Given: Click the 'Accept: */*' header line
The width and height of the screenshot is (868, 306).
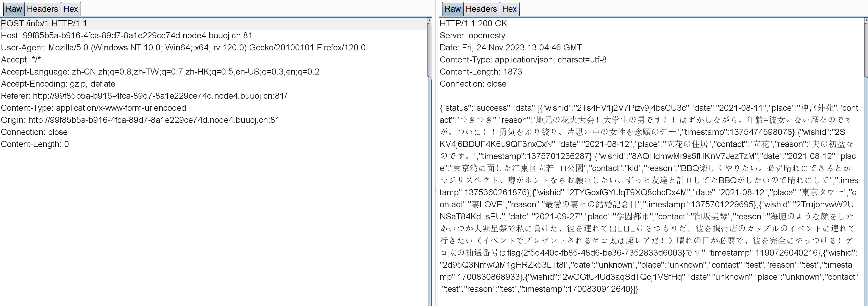Looking at the screenshot, I should (x=21, y=60).
